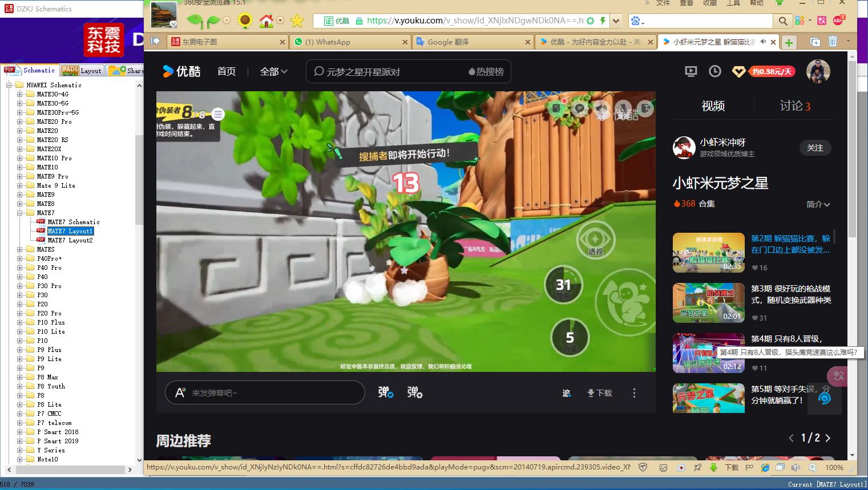This screenshot has width=868, height=490.
Task: Click the follow series icon under video
Action: pyautogui.click(x=566, y=393)
